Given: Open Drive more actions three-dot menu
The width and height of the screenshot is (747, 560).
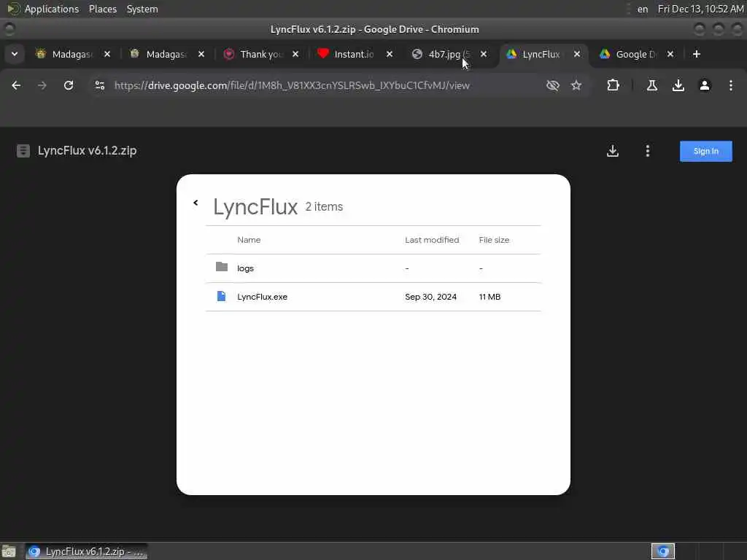Looking at the screenshot, I should point(648,151).
